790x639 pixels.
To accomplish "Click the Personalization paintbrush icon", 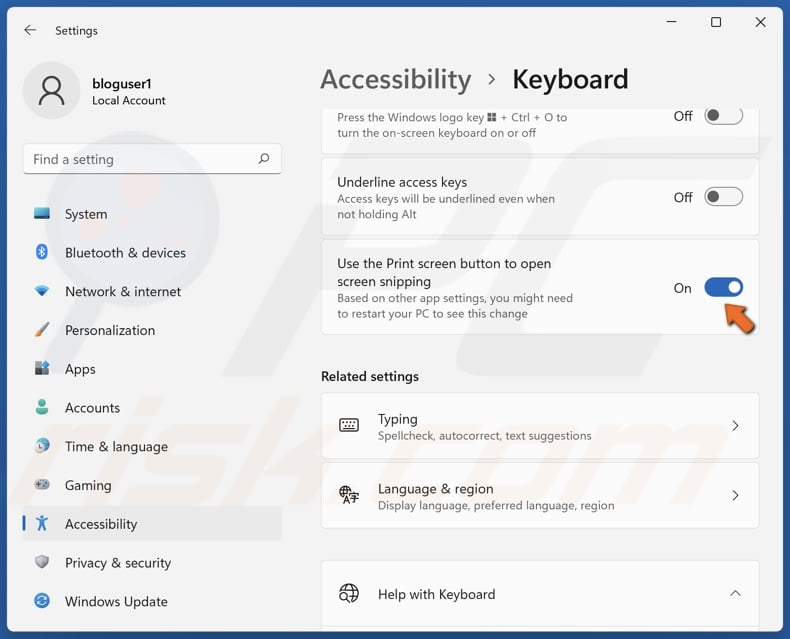I will tap(42, 330).
